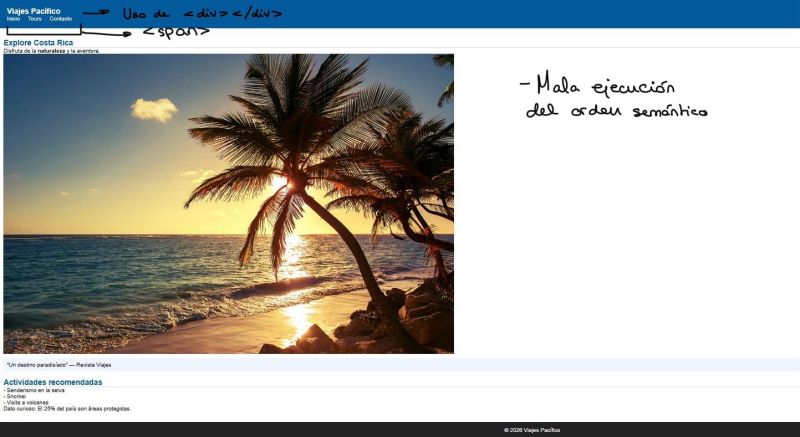Click the 'Dato curioso' fact line
Image resolution: width=800 pixels, height=437 pixels.
(x=67, y=408)
